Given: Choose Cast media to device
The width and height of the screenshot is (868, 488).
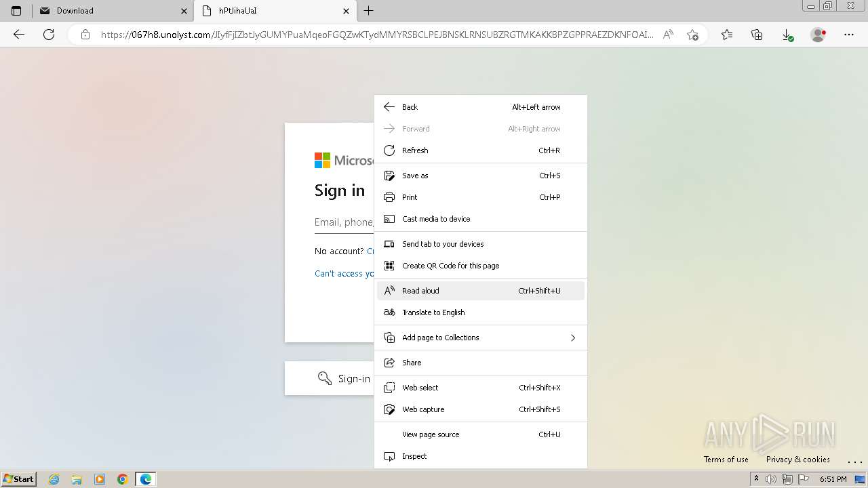Looking at the screenshot, I should [x=480, y=219].
